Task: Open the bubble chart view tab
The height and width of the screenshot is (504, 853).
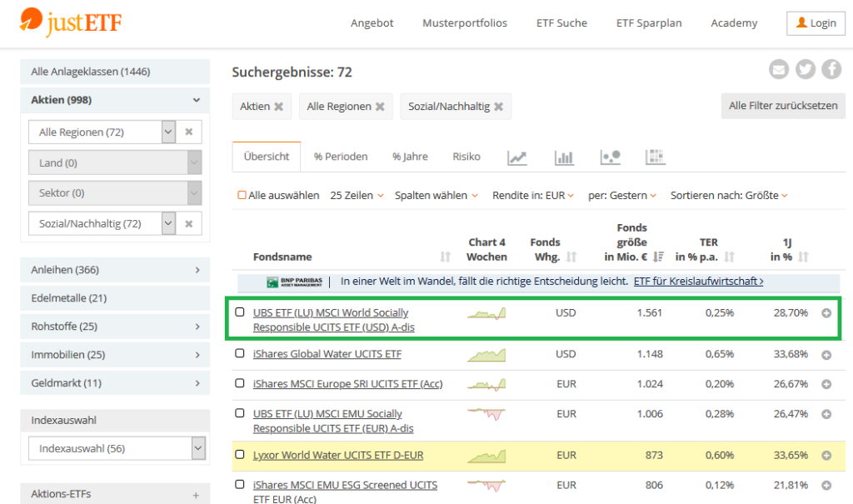Action: (611, 157)
